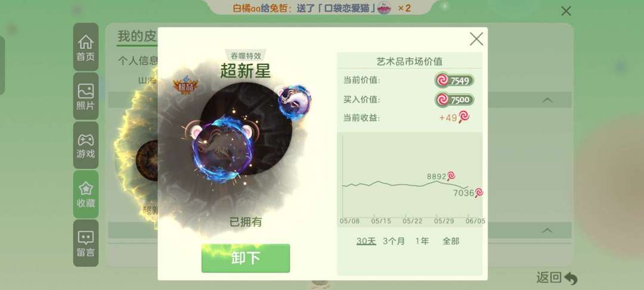
Task: Click the small mouse skin preview thumbnail
Action: click(x=294, y=101)
